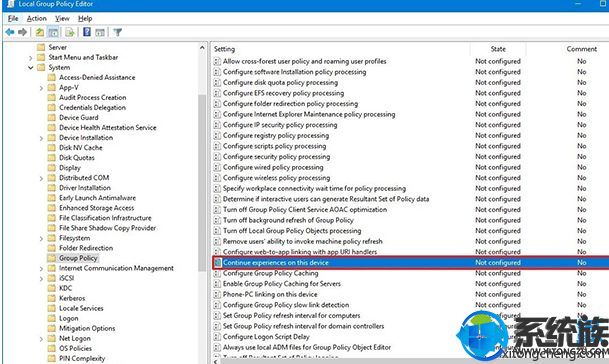Select Mitigation Options in the tree
Screen dimensions: 609x364
click(x=87, y=328)
